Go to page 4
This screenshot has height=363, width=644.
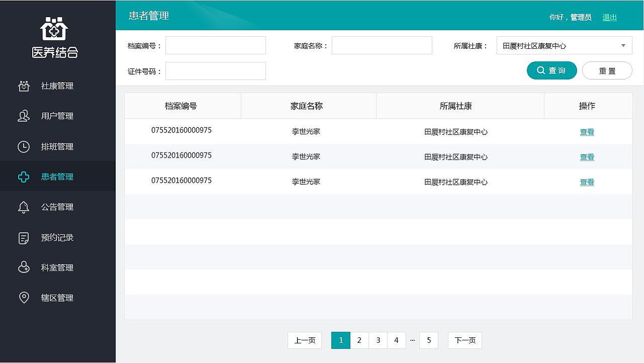(x=396, y=340)
